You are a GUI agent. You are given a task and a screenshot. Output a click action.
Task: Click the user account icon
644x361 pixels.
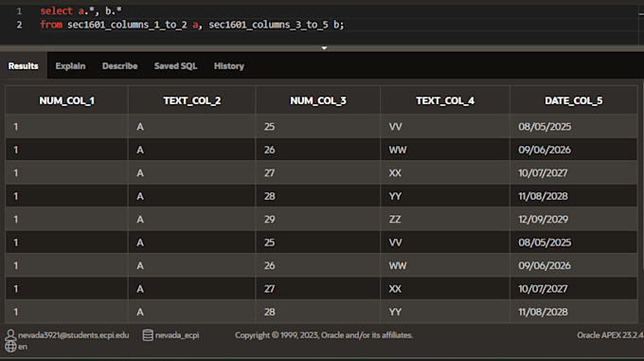[x=10, y=334]
